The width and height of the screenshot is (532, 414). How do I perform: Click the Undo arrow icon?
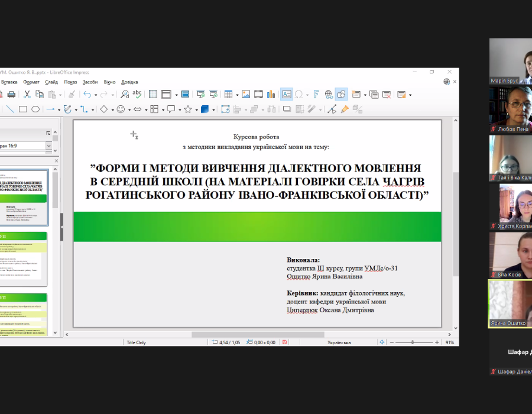click(x=87, y=94)
